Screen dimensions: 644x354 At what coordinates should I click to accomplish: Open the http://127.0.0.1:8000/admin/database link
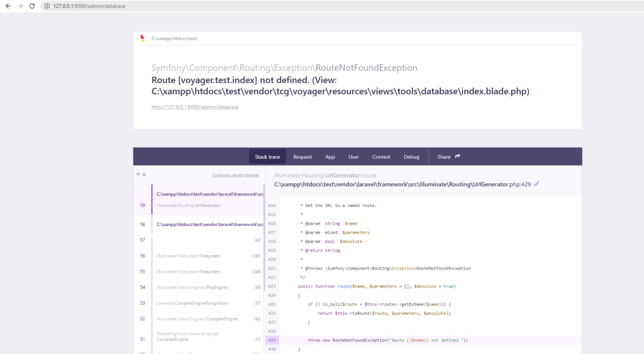(195, 107)
